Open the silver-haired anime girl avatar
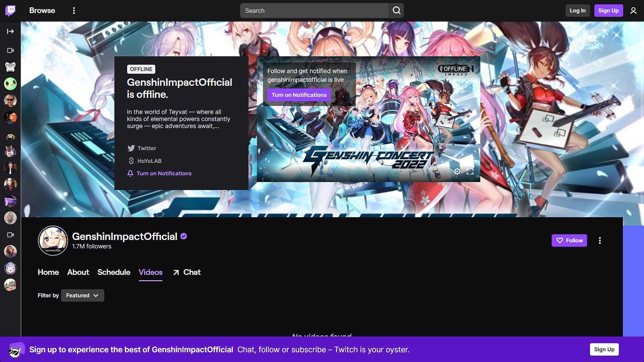 10,268
